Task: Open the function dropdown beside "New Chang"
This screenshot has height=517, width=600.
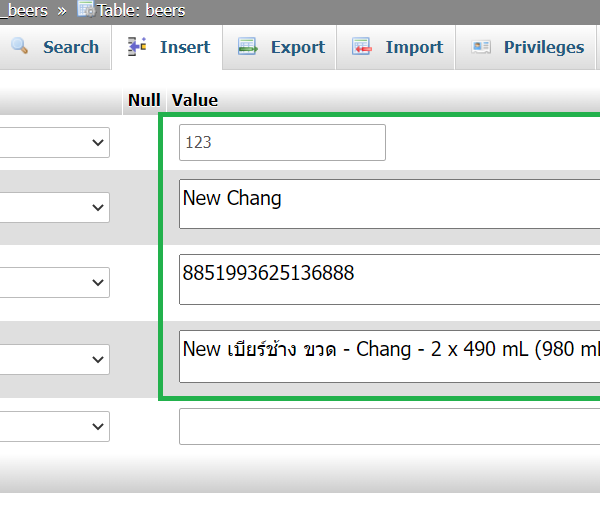Action: point(55,207)
